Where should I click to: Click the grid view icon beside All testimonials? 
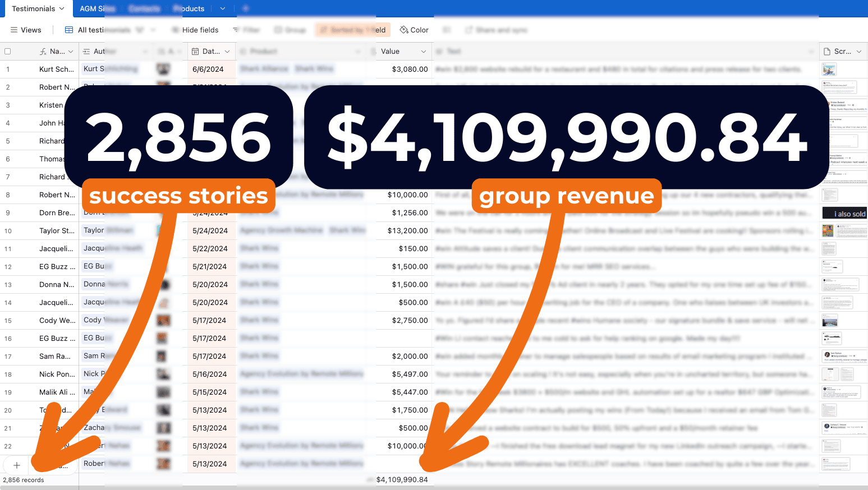click(69, 30)
